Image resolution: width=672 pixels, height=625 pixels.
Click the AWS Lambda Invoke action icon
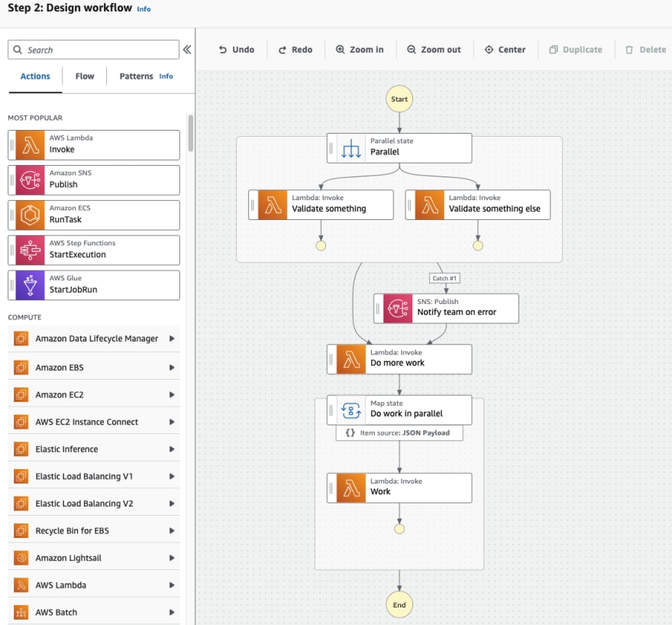[30, 145]
